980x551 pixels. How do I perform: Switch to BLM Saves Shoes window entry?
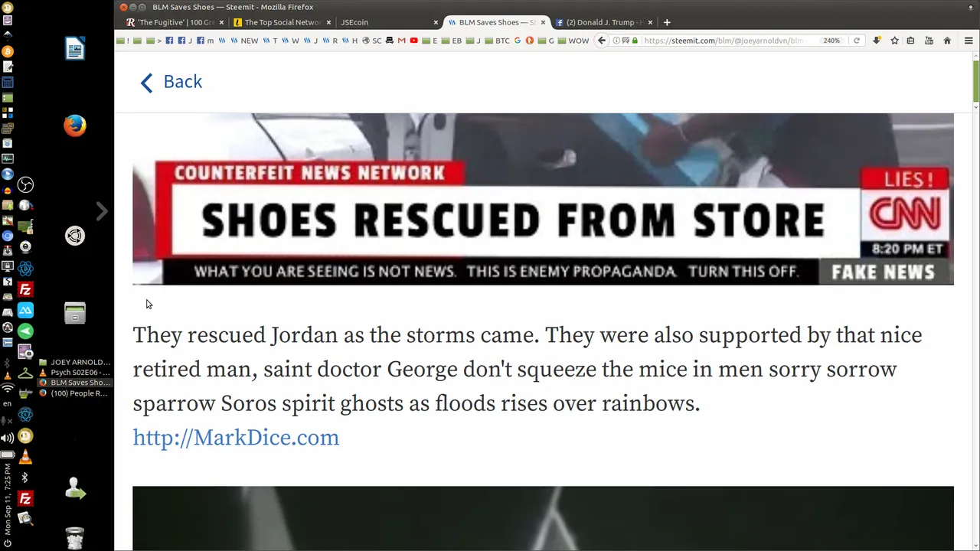click(74, 383)
